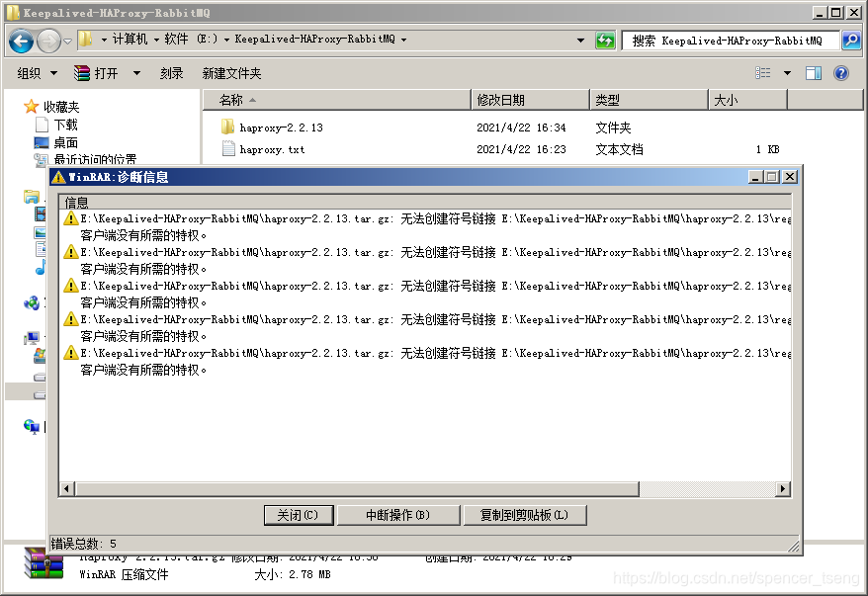Toggle the preview pane icon
The image size is (868, 596).
[814, 73]
